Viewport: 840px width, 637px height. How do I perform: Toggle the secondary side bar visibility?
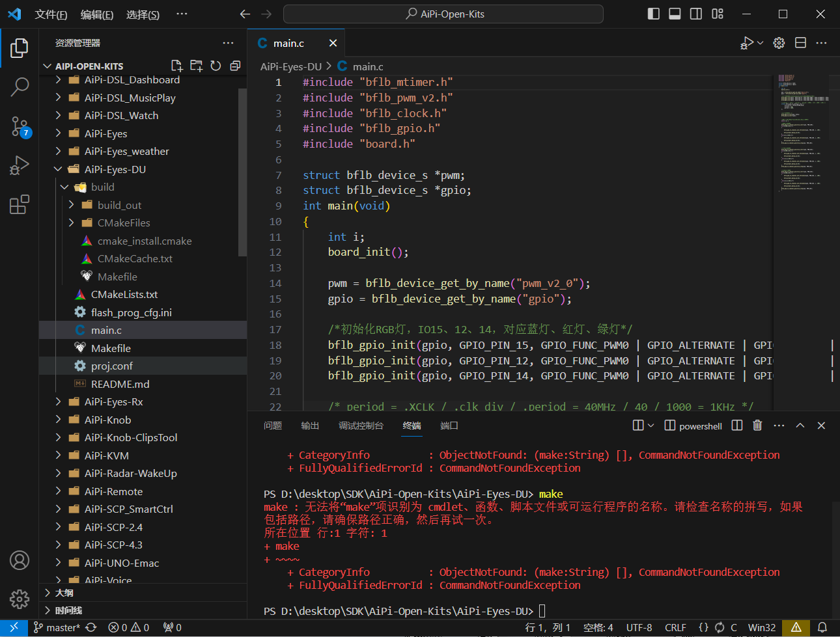tap(696, 14)
